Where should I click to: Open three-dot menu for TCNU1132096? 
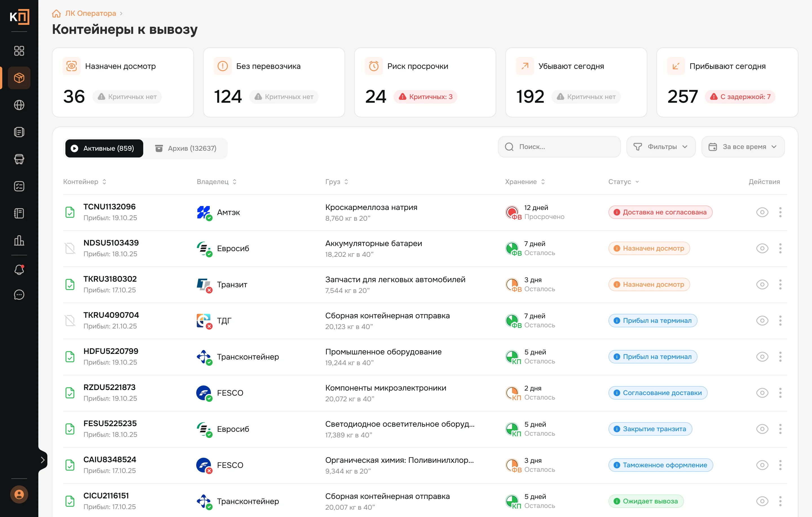pos(780,212)
